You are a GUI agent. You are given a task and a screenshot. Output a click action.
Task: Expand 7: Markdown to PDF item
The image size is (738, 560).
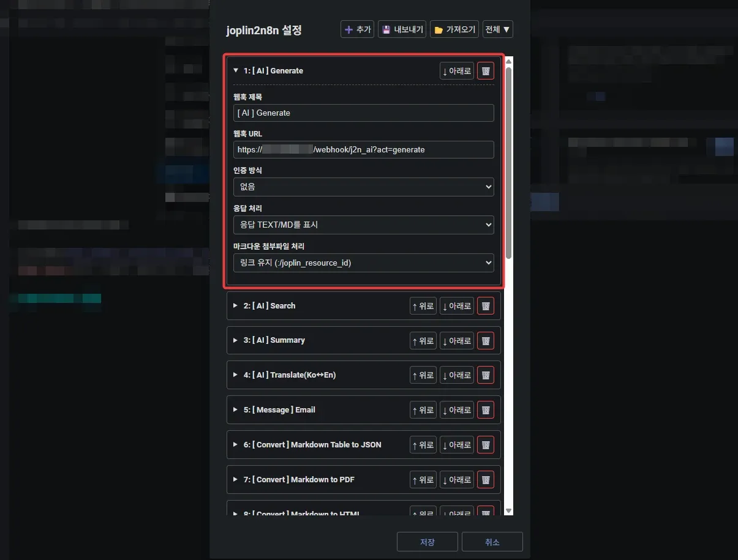pyautogui.click(x=236, y=479)
